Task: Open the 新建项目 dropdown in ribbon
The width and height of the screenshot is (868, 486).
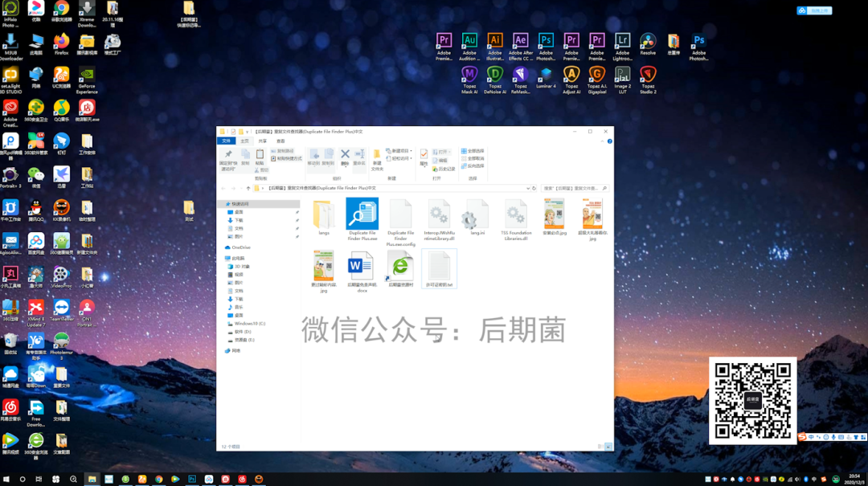Action: click(x=399, y=151)
